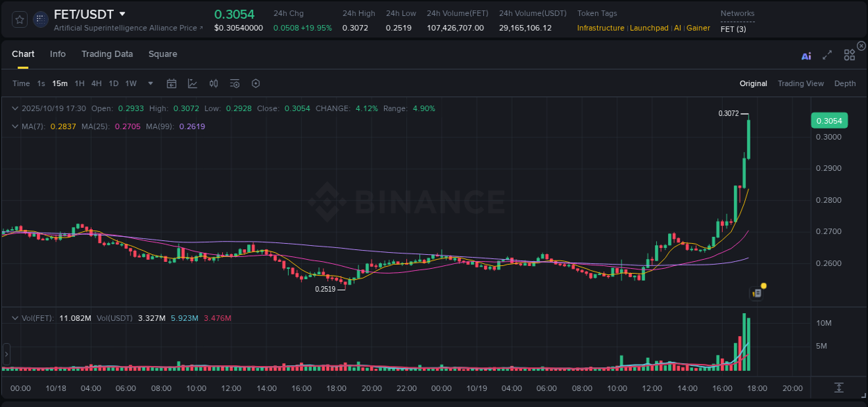This screenshot has width=868, height=407.
Task: Switch to the Trading Data tab
Action: [107, 54]
